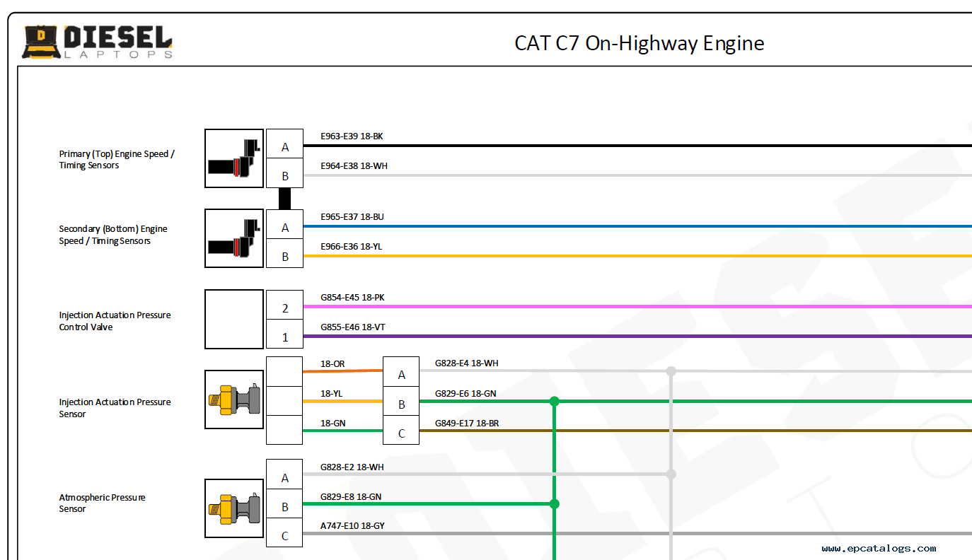Click pin C of the Atmospheric Pressure Sensor

pos(284,532)
